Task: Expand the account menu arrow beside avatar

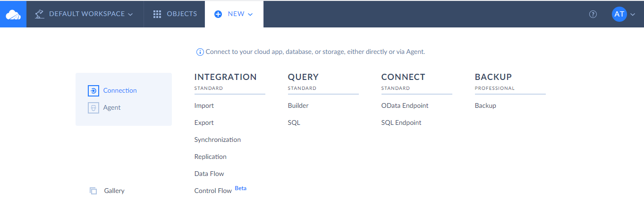Action: point(633,14)
